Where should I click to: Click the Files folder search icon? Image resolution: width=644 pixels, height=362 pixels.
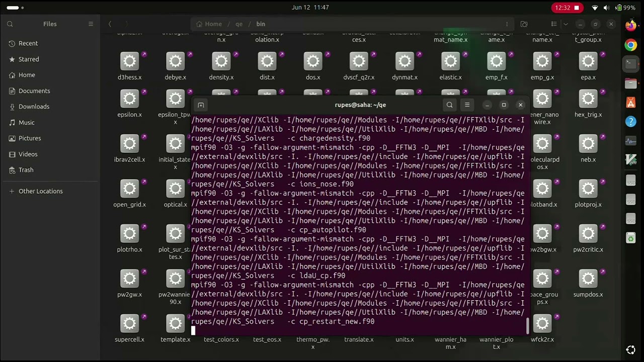pos(524,24)
